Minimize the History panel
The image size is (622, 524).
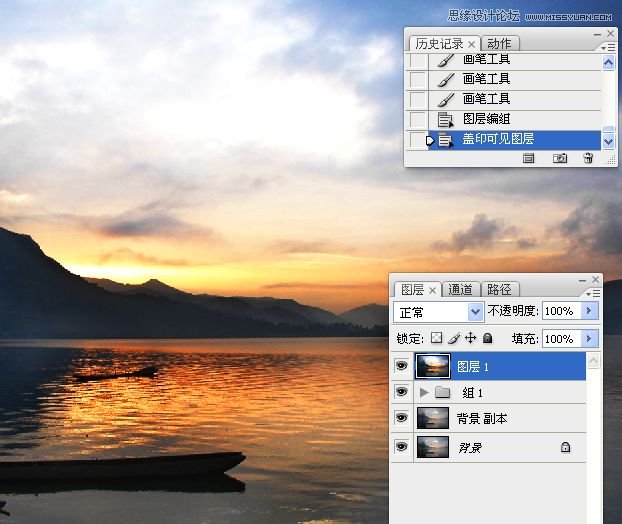pyautogui.click(x=597, y=35)
